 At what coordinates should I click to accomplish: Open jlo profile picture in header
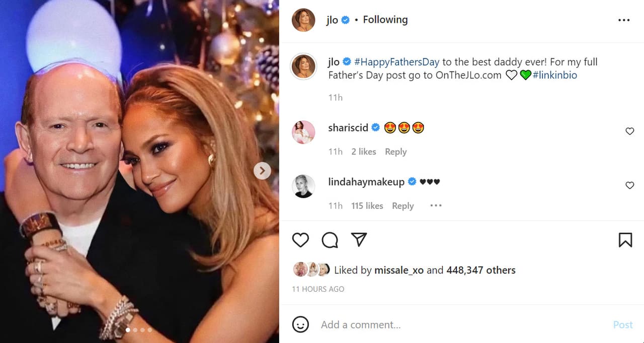click(303, 20)
